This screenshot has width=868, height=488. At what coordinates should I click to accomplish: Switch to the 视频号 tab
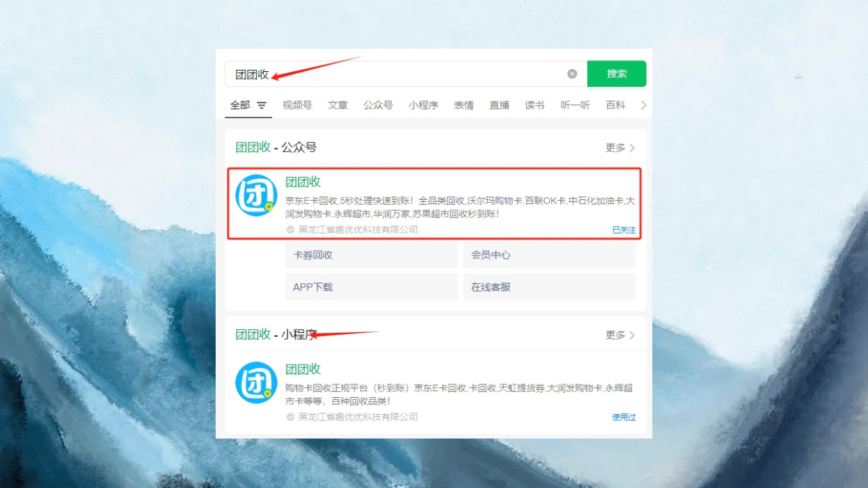pos(297,105)
